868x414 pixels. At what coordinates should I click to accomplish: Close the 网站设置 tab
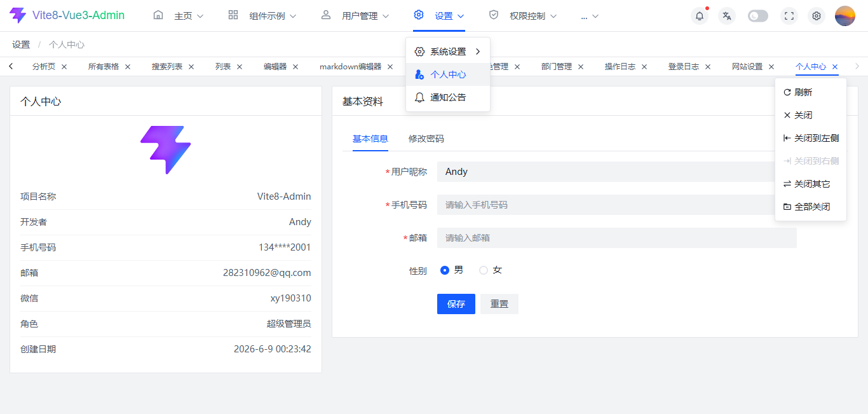(771, 67)
